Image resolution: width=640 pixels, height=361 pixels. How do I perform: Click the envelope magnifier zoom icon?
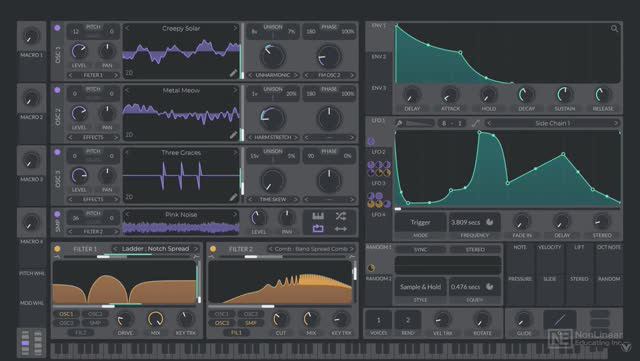[614, 29]
